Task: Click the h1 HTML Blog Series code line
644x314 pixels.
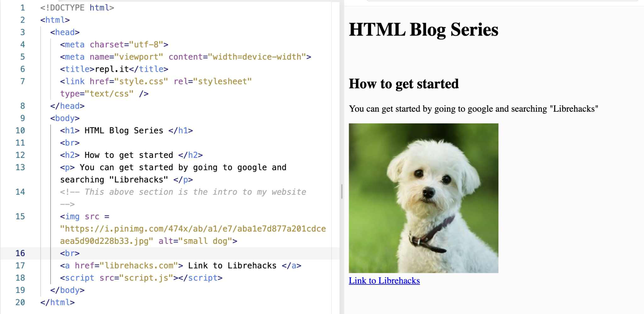Action: [126, 130]
